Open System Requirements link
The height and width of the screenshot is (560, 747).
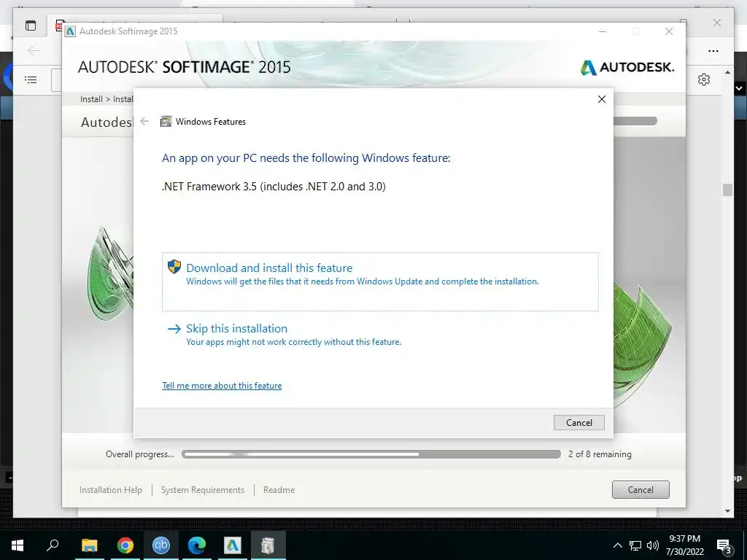pyautogui.click(x=203, y=489)
